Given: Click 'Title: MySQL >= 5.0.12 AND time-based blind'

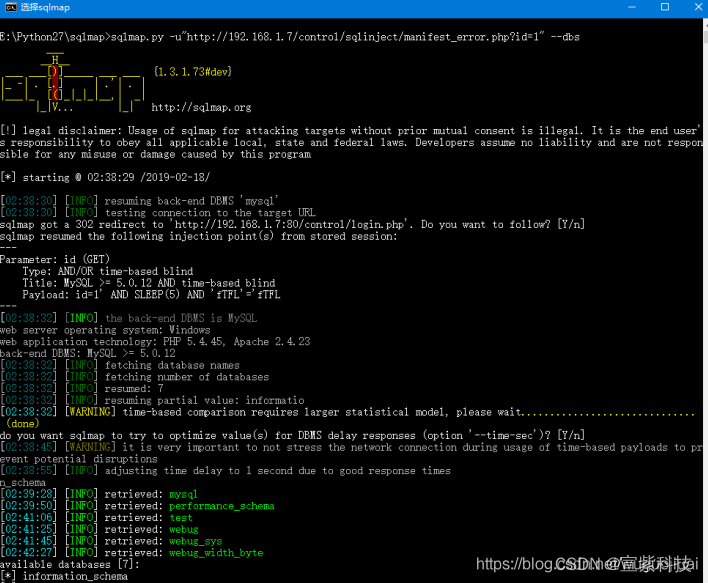Looking at the screenshot, I should point(149,283).
